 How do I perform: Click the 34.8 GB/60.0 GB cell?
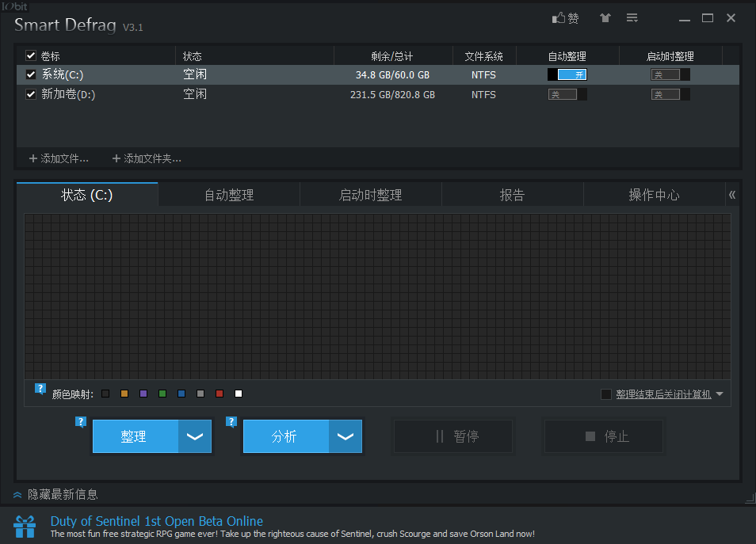(392, 74)
